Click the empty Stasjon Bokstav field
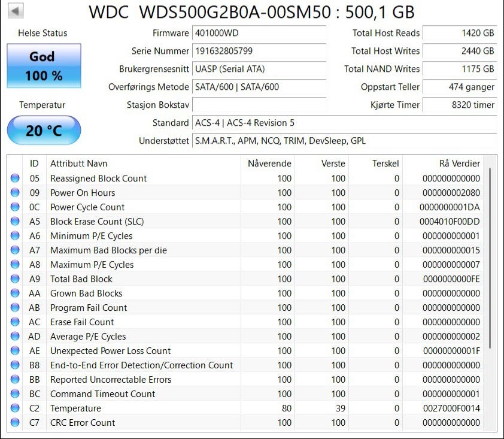The image size is (504, 439). click(259, 105)
